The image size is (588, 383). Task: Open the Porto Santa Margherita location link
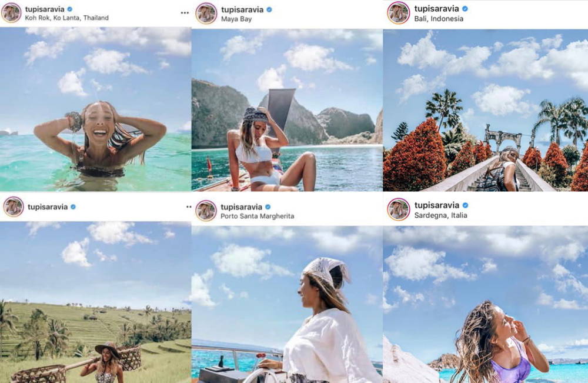pos(258,216)
